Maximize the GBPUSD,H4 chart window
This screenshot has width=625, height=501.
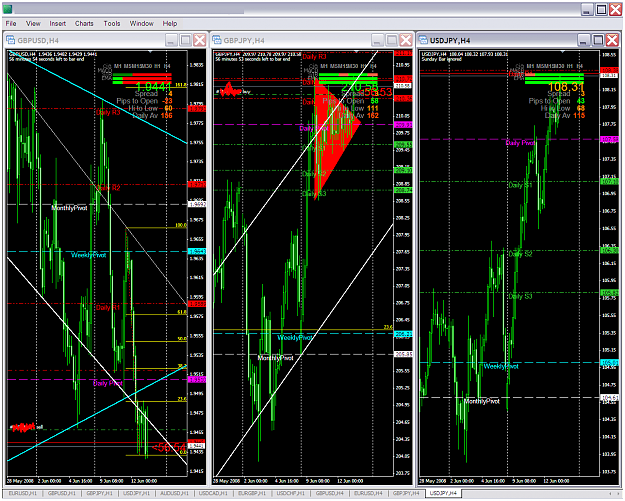point(185,40)
